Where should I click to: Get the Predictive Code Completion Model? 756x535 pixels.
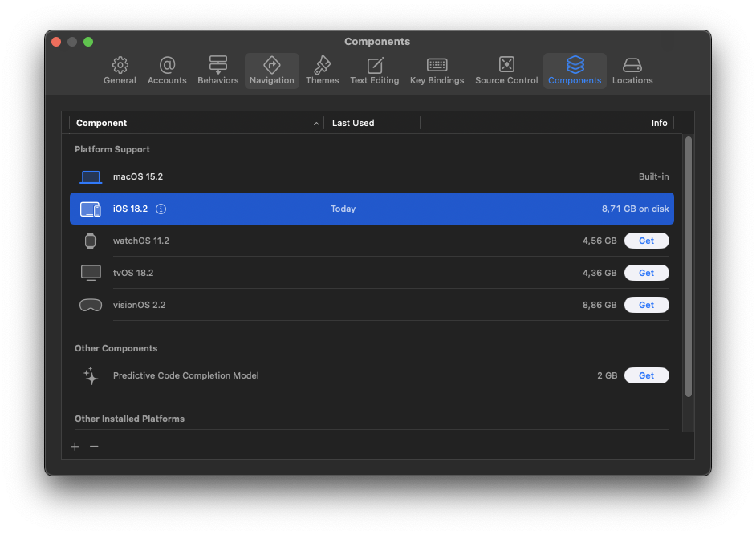[x=647, y=375]
